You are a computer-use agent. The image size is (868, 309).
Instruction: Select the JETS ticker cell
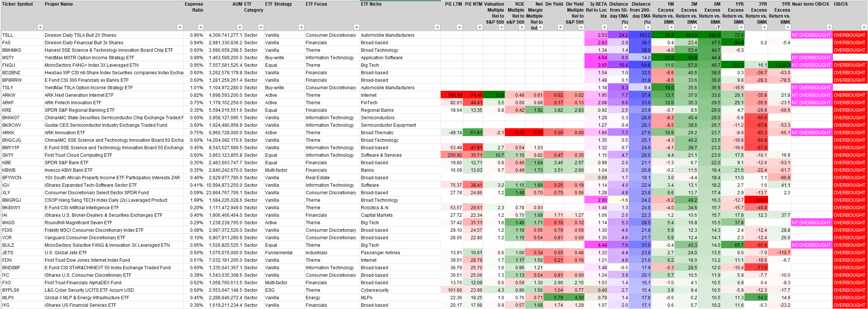23,253
